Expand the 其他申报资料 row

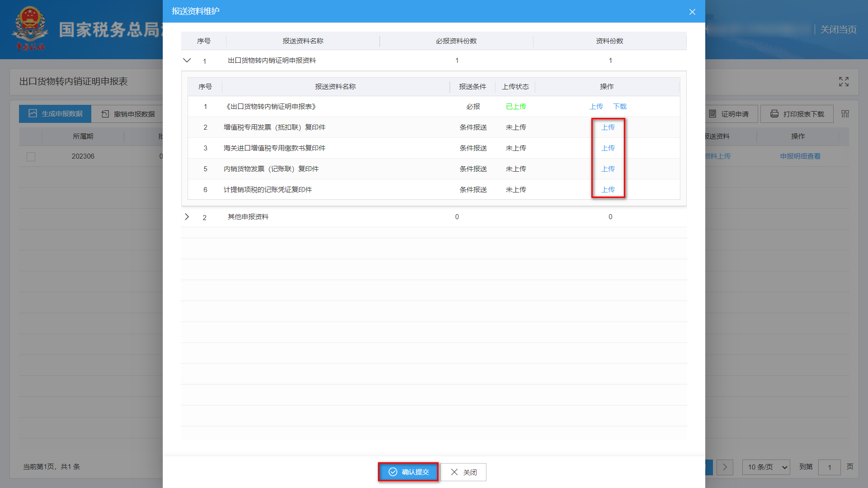187,217
